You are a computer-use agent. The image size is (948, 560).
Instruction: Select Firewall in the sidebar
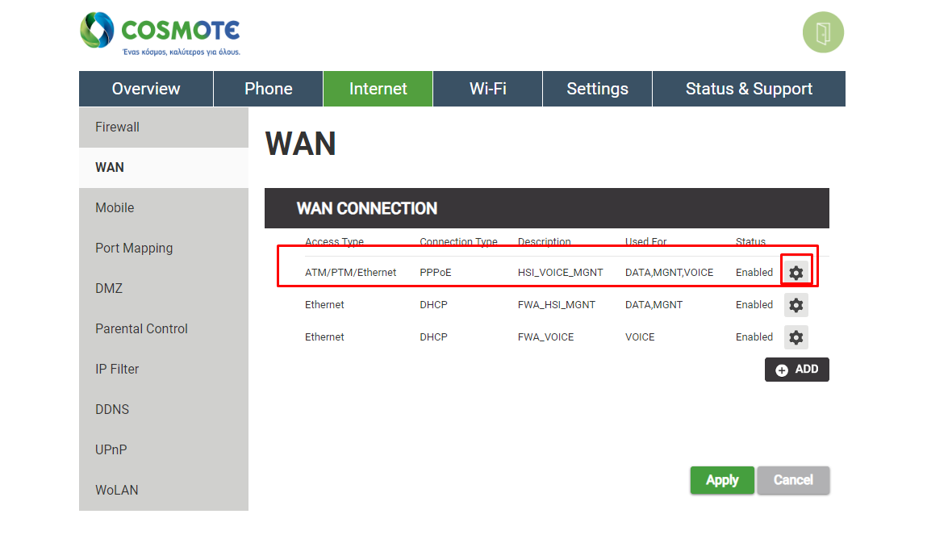tap(118, 127)
